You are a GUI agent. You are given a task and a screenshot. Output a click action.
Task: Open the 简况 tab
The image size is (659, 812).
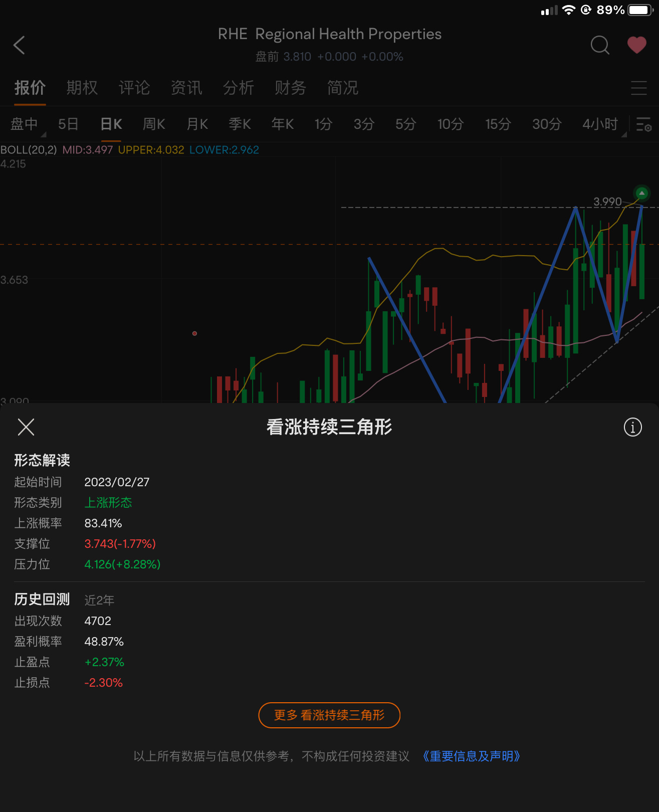click(x=343, y=88)
